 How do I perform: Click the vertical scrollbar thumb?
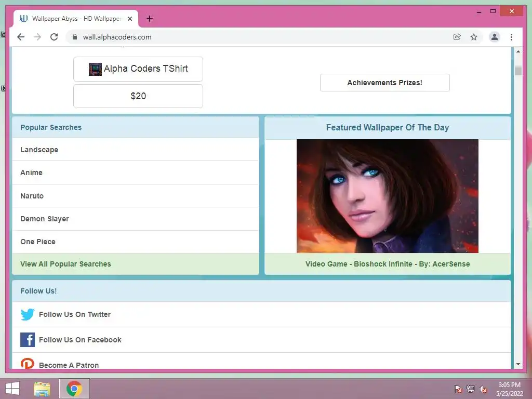[518, 71]
